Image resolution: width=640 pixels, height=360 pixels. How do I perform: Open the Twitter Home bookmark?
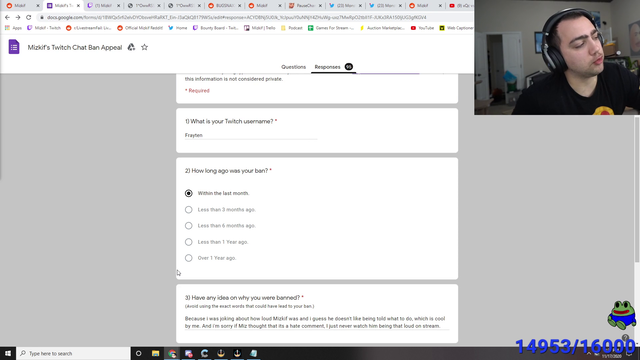(x=178, y=28)
